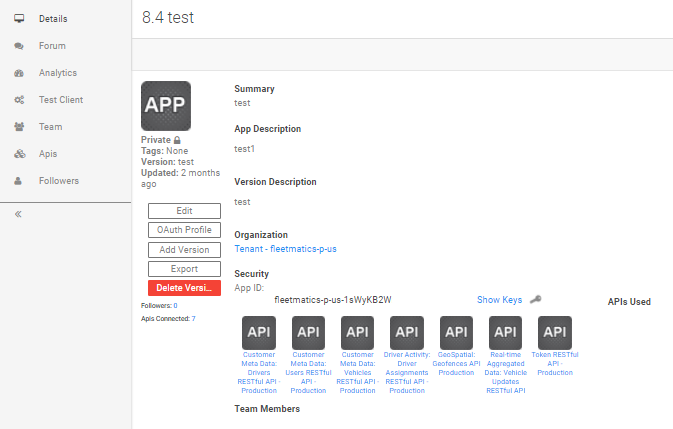This screenshot has width=673, height=429.
Task: Open GeoSpatial: Geofences API icon
Action: pos(456,332)
